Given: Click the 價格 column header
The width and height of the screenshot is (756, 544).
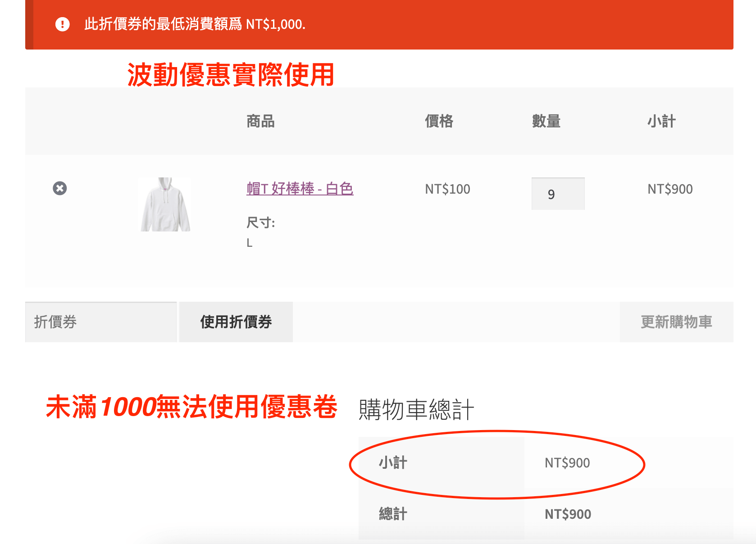Looking at the screenshot, I should click(x=439, y=121).
